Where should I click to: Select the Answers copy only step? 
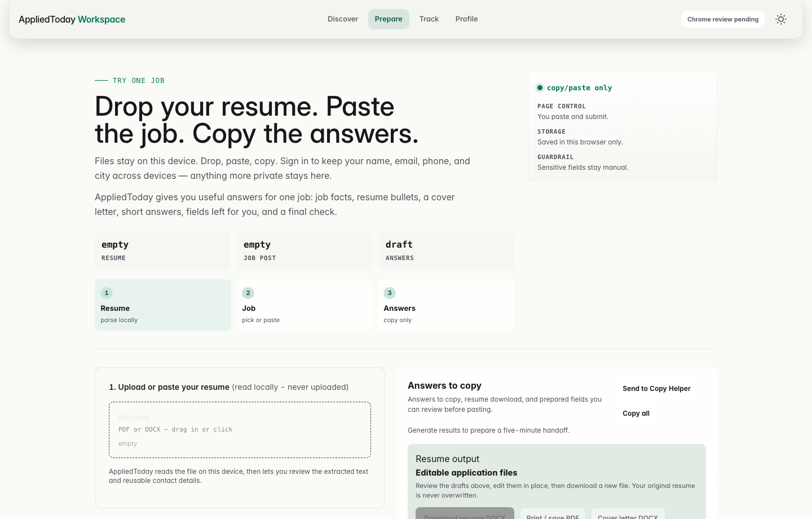pyautogui.click(x=446, y=305)
